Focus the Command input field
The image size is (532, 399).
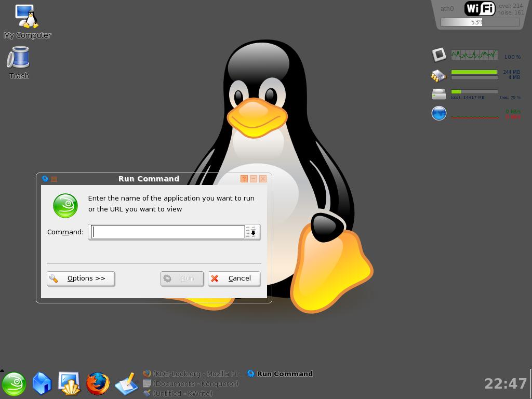(168, 232)
